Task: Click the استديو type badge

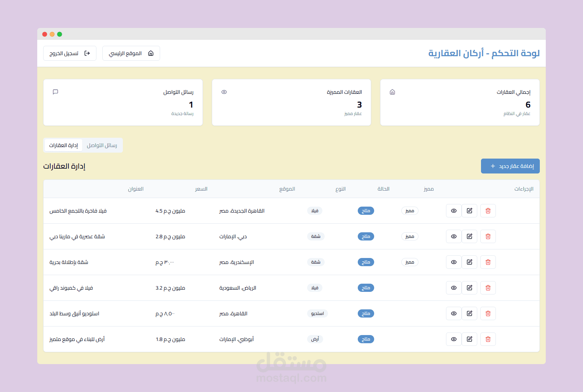Action: [318, 313]
